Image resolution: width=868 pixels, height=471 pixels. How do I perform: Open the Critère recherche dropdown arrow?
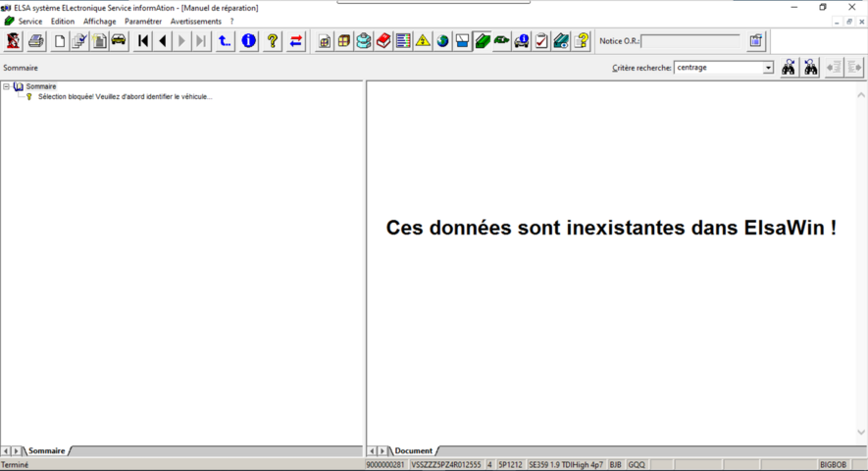(768, 68)
